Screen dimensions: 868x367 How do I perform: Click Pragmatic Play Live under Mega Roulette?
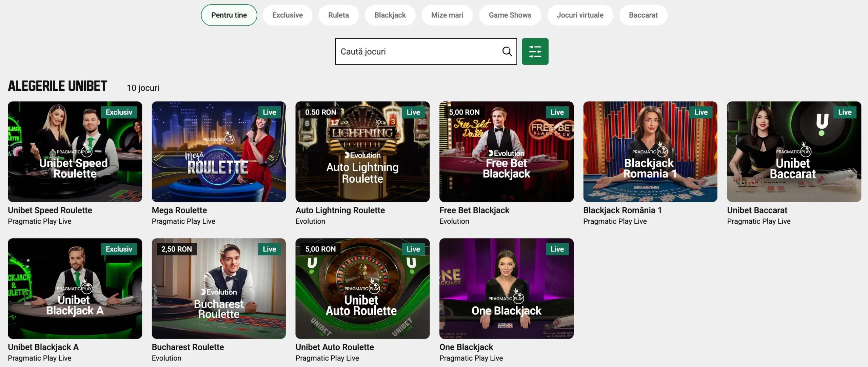click(x=183, y=221)
